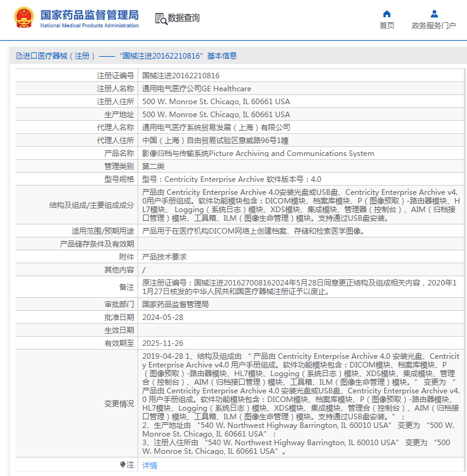Click the 管理类别 label
The height and width of the screenshot is (476, 467).
[x=119, y=166]
